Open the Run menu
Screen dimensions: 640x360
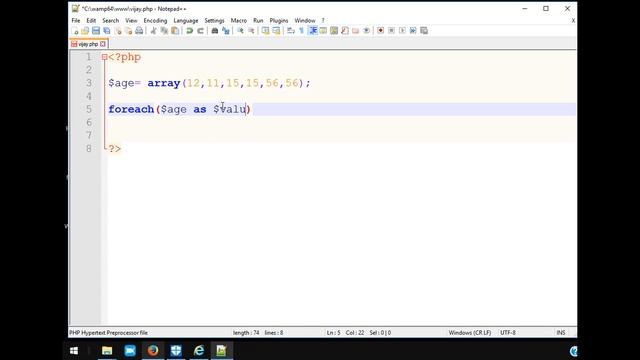click(x=258, y=20)
